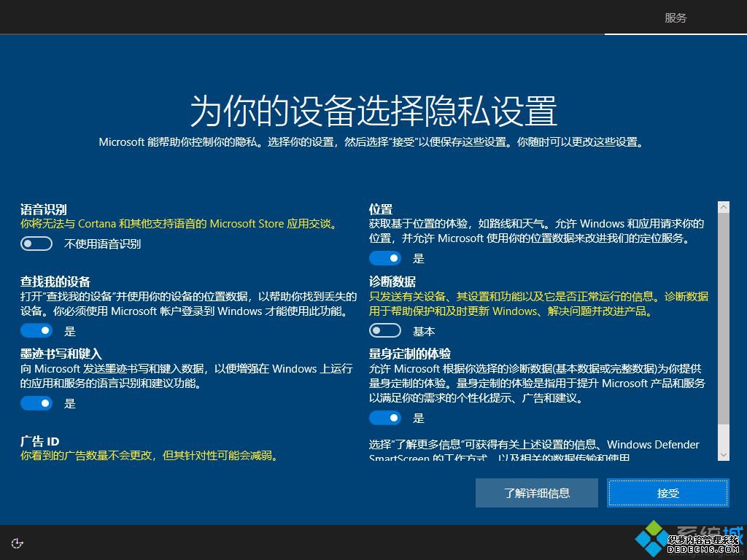Click the 基本 label beside diagnostic switch
Viewport: 747px width, 560px height.
coord(424,332)
